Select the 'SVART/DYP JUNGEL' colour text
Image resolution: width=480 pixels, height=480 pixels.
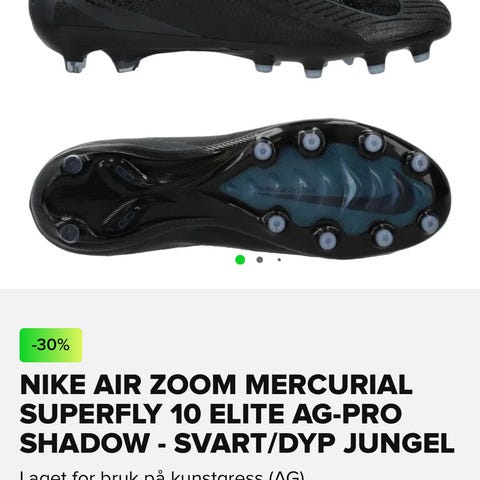[x=314, y=443]
